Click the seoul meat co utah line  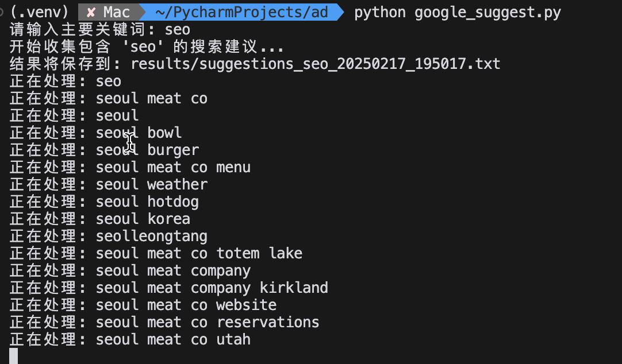coord(130,340)
